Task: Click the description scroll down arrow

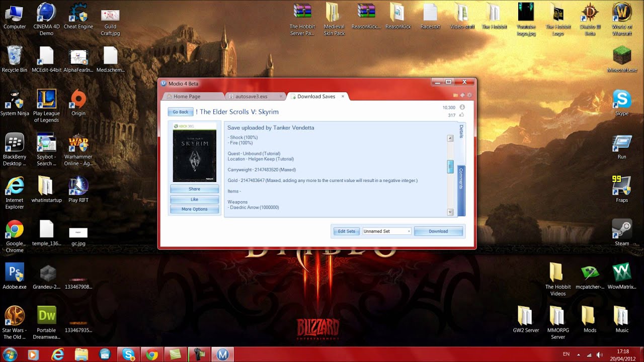Action: click(450, 213)
